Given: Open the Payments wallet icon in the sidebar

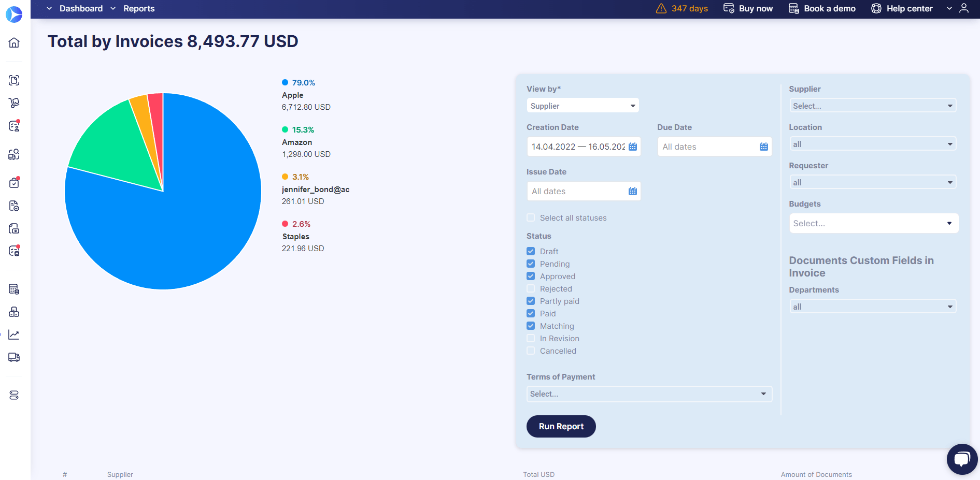Looking at the screenshot, I should click(14, 228).
